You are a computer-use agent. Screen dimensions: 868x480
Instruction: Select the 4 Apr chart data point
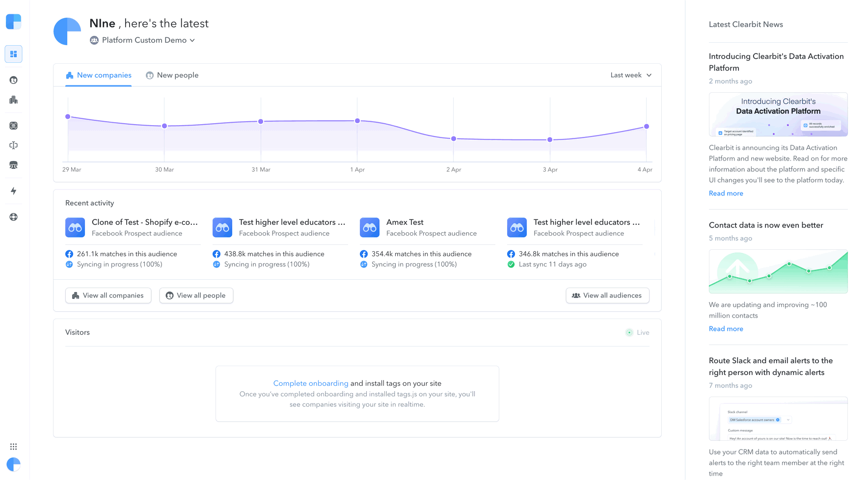click(647, 127)
